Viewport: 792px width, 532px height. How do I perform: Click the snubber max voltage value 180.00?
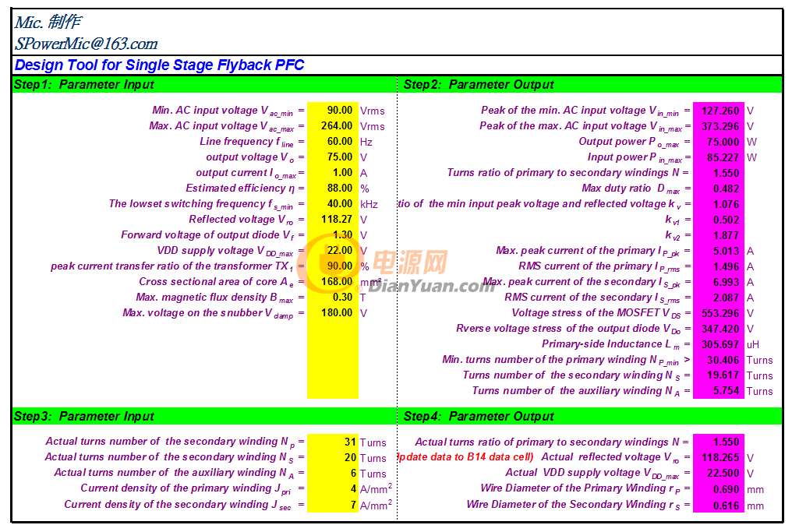point(332,313)
